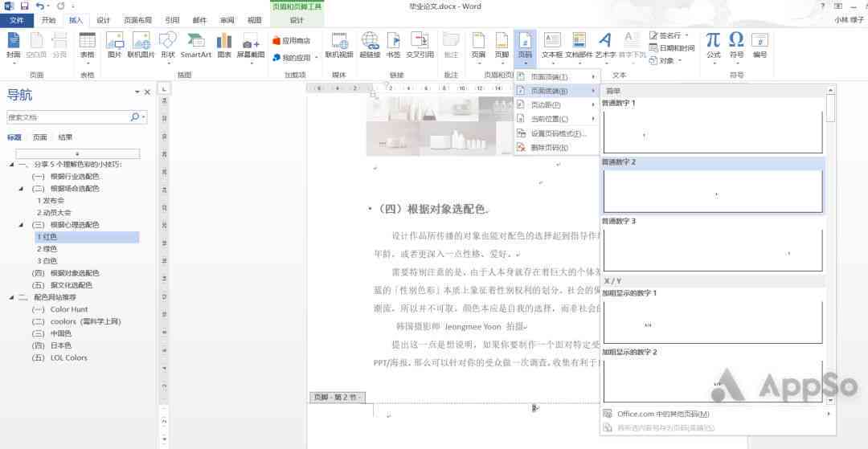This screenshot has width=868, height=449.
Task: Open the 当前位置 current position submenu
Action: click(x=556, y=119)
